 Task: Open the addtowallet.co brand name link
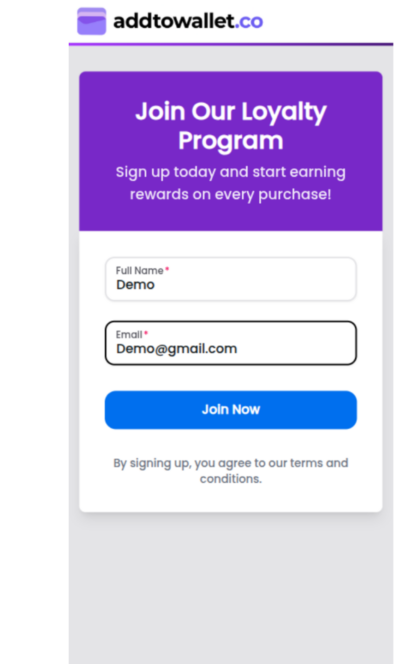click(188, 21)
